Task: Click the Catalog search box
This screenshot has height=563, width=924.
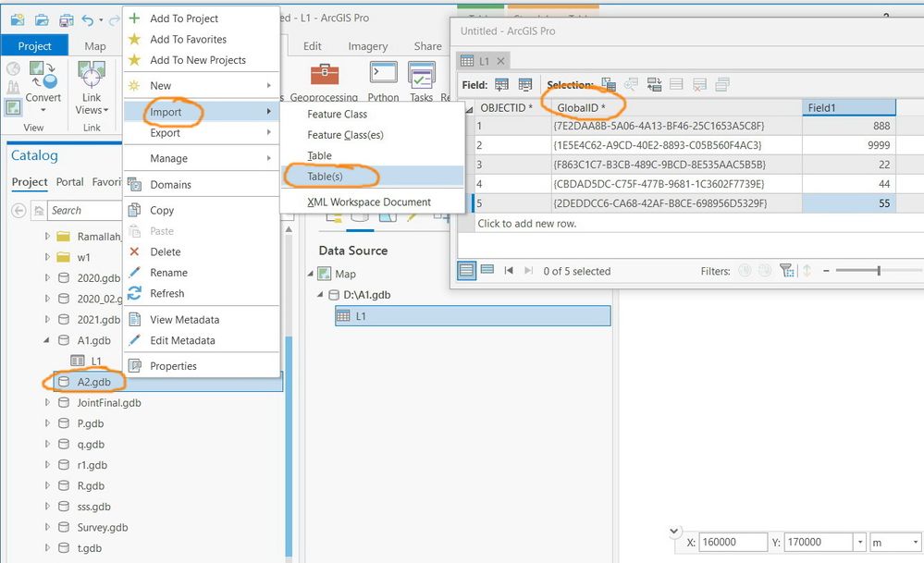Action: click(85, 210)
